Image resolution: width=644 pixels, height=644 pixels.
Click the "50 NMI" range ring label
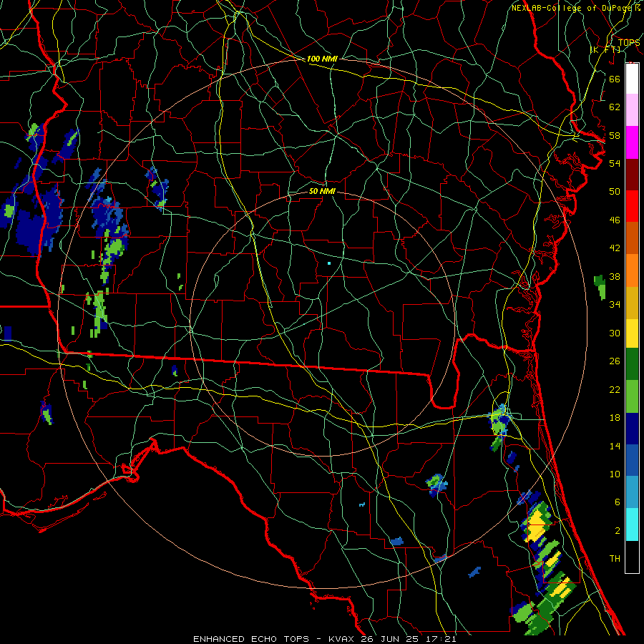coord(322,191)
